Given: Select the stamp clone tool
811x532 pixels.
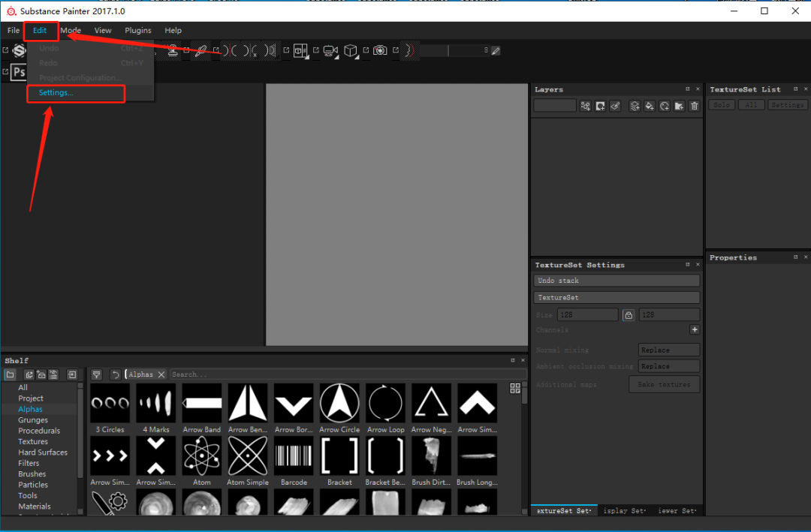Looking at the screenshot, I should coord(173,50).
